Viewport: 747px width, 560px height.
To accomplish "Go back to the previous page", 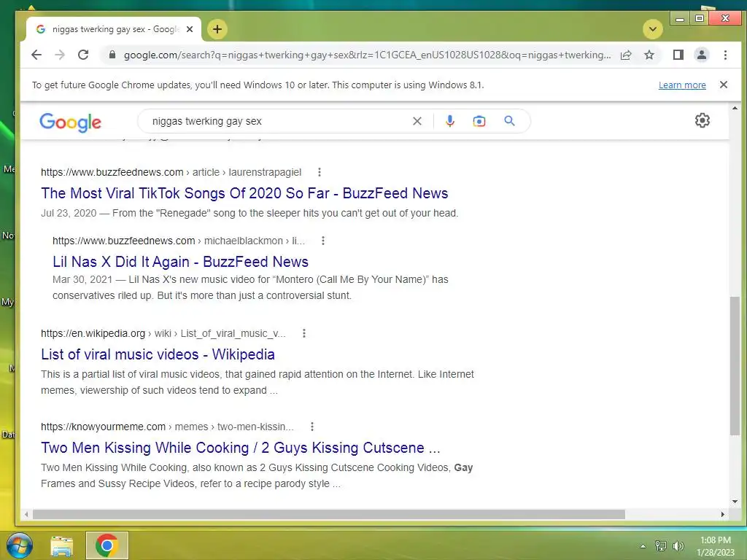I will tap(36, 55).
